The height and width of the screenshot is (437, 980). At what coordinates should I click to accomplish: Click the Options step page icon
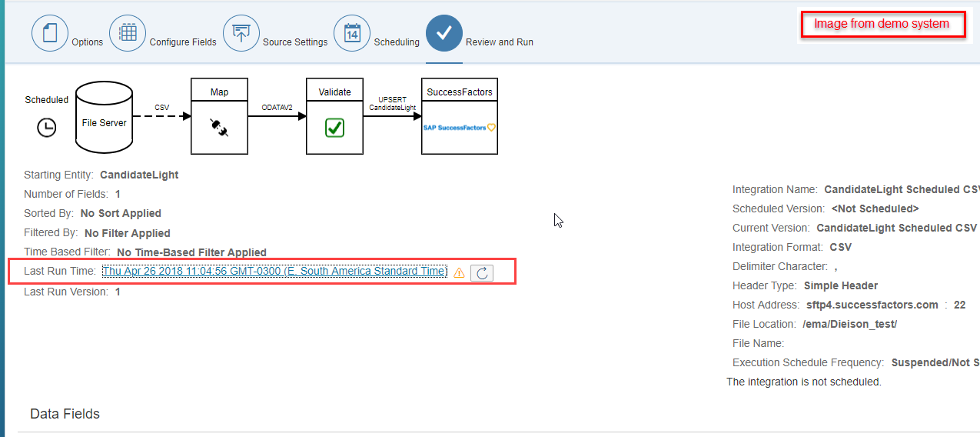[50, 33]
